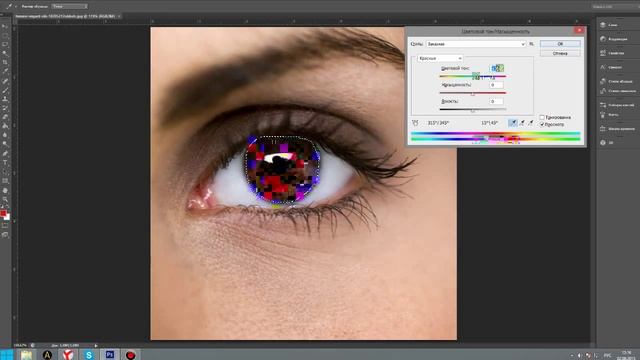Select the Quick Selection tool
Viewport: 640px width, 360px height.
[5, 53]
